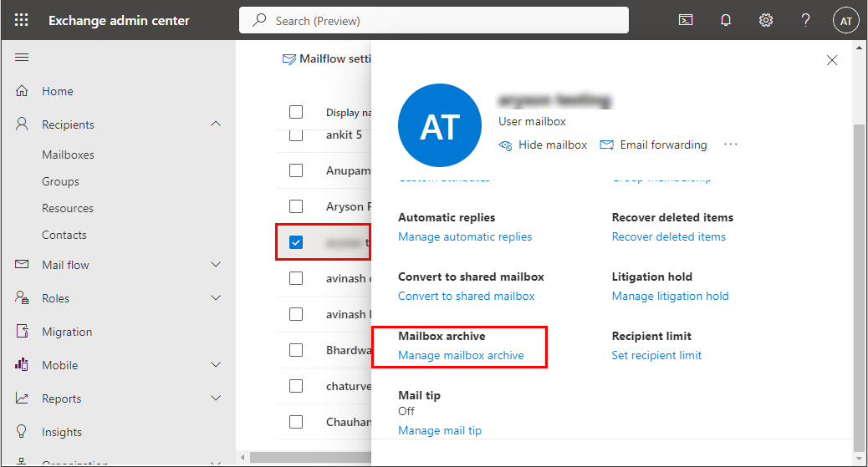The image size is (868, 467).
Task: Check the first avinash row checkbox
Action: (x=296, y=277)
